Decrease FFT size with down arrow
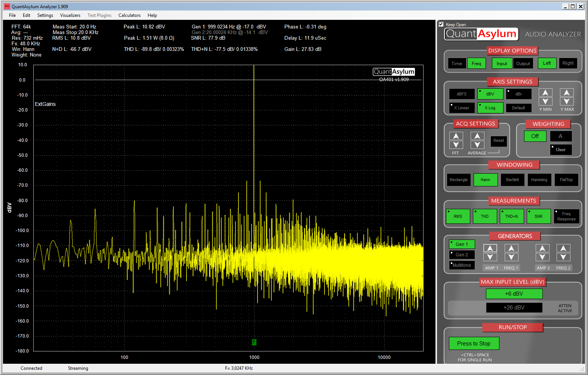This screenshot has height=375, width=588. (x=456, y=145)
